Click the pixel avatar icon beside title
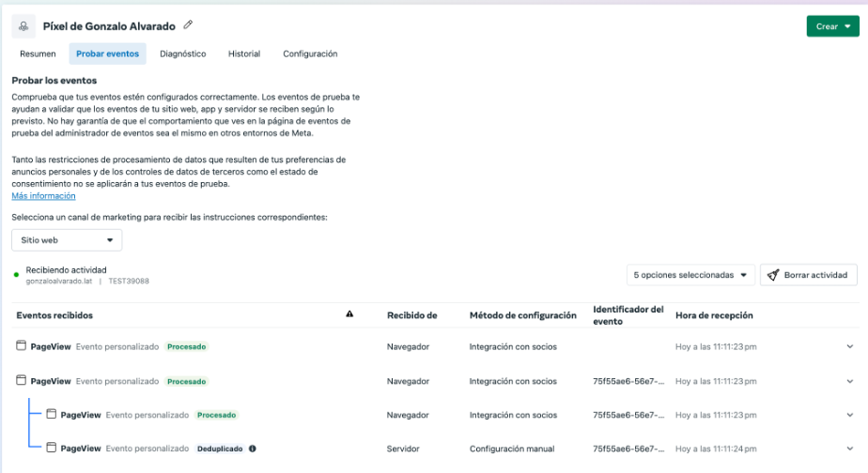This screenshot has height=473, width=868. [23, 26]
